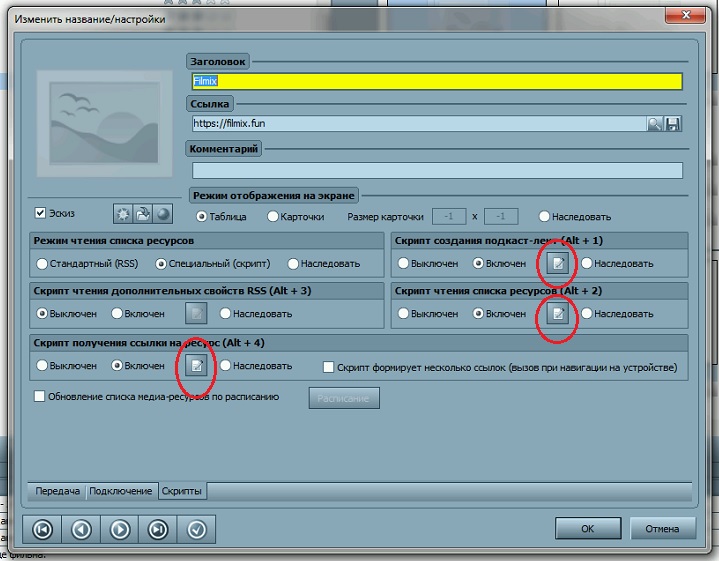719x561 pixels.
Task: Open the podcast feed creation script editor
Action: coord(558,263)
